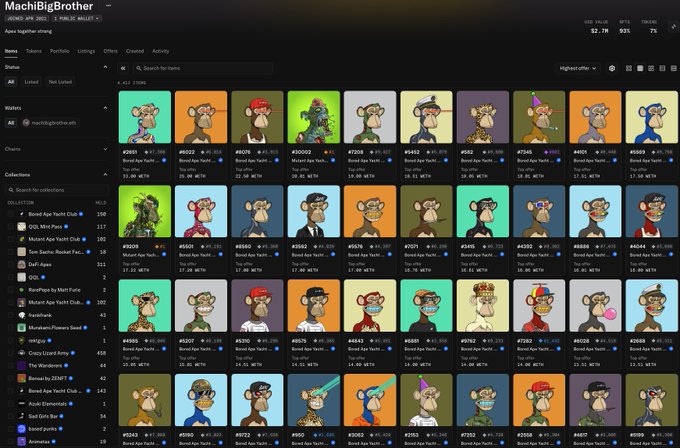Check the Bored Ape Yacht Club checkbox holding 150
The width and height of the screenshot is (680, 448).
[x=10, y=214]
